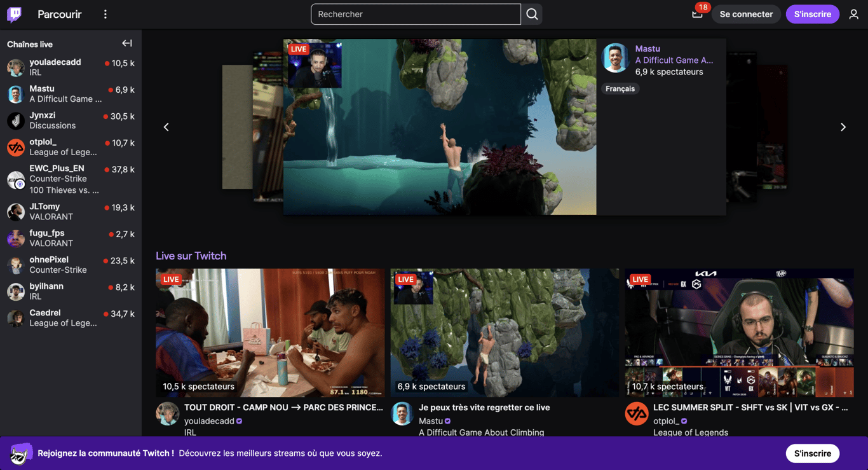Select Caedrel League of Legends row
The image size is (868, 470).
71,318
